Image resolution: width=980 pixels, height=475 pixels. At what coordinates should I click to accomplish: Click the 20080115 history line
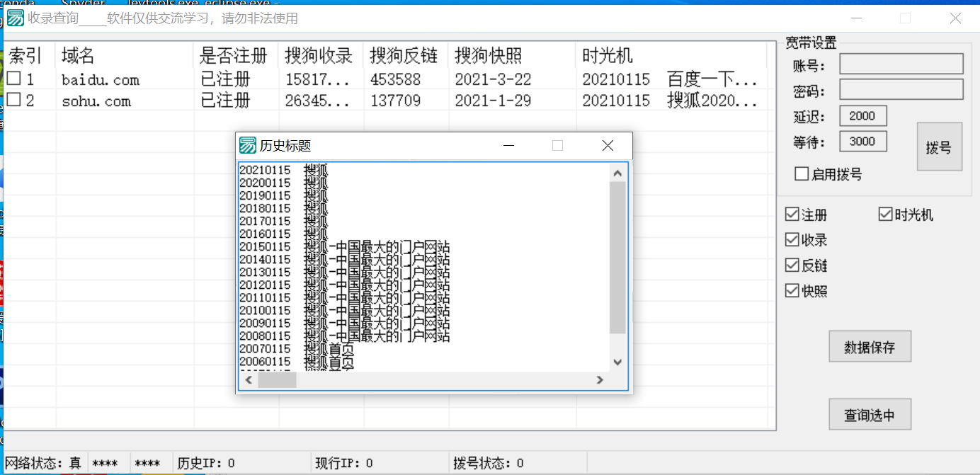click(x=344, y=336)
